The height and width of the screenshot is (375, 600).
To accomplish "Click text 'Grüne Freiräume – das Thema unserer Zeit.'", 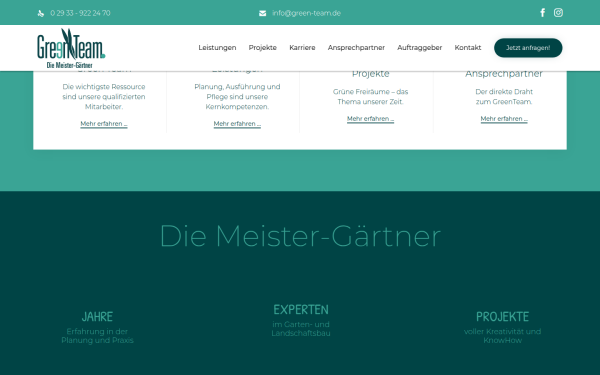I will [x=370, y=97].
